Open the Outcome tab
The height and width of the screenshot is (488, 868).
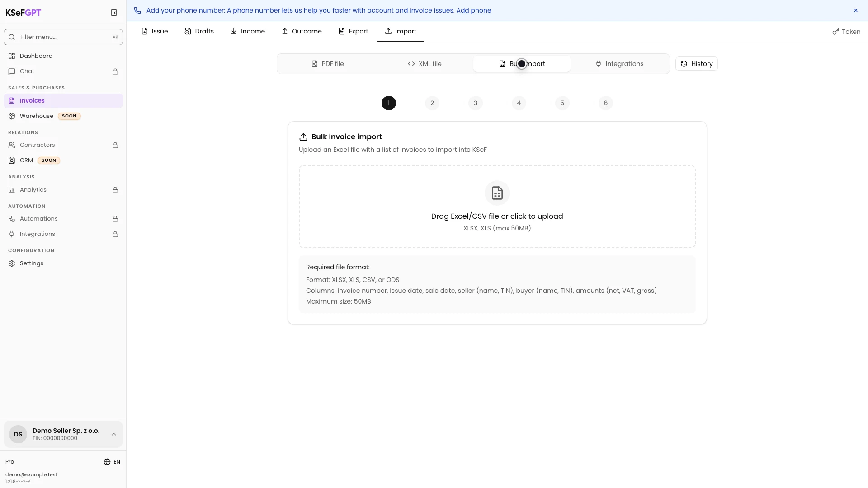302,31
